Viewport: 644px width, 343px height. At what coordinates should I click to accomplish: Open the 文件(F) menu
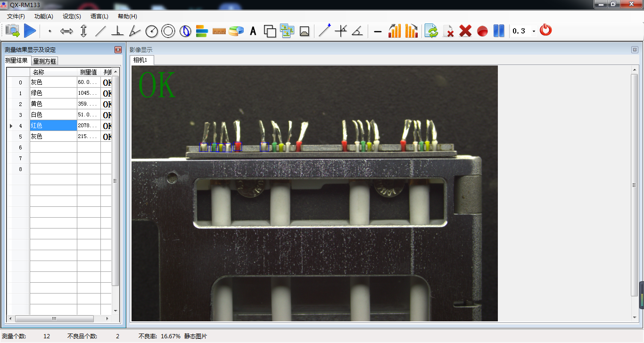(16, 16)
